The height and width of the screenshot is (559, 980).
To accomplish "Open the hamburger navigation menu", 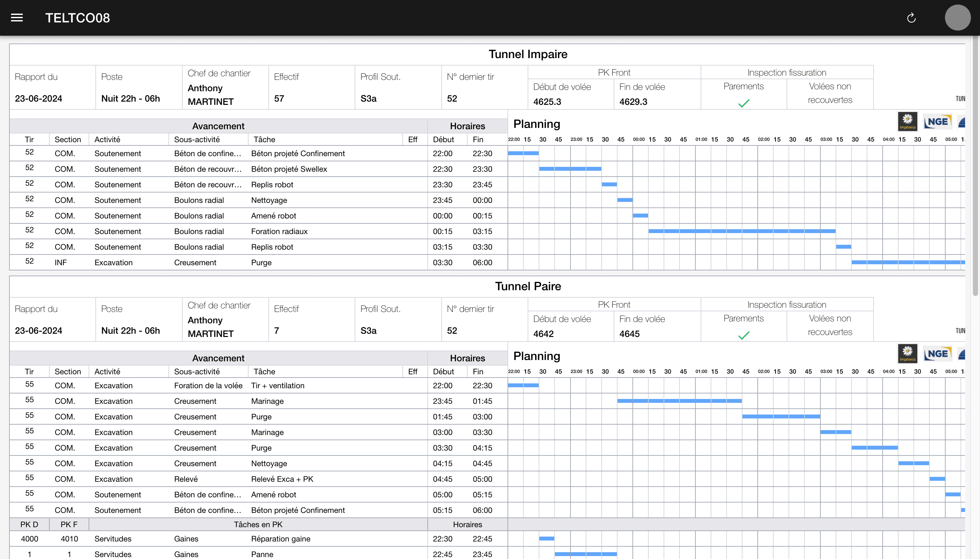I will coord(17,18).
